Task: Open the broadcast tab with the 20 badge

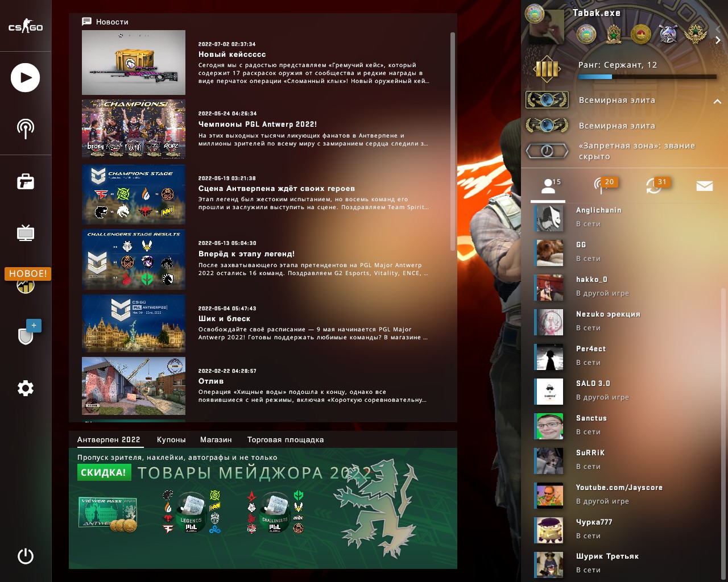Action: (x=602, y=186)
